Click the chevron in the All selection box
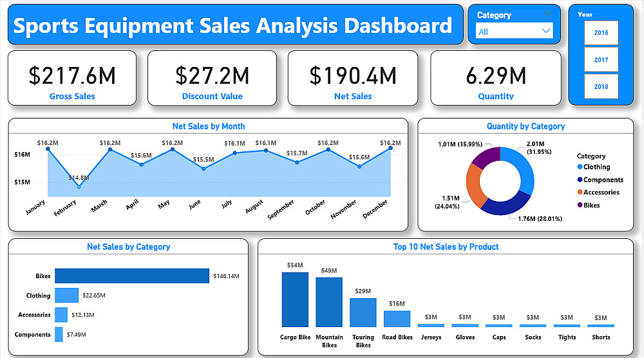 (546, 31)
